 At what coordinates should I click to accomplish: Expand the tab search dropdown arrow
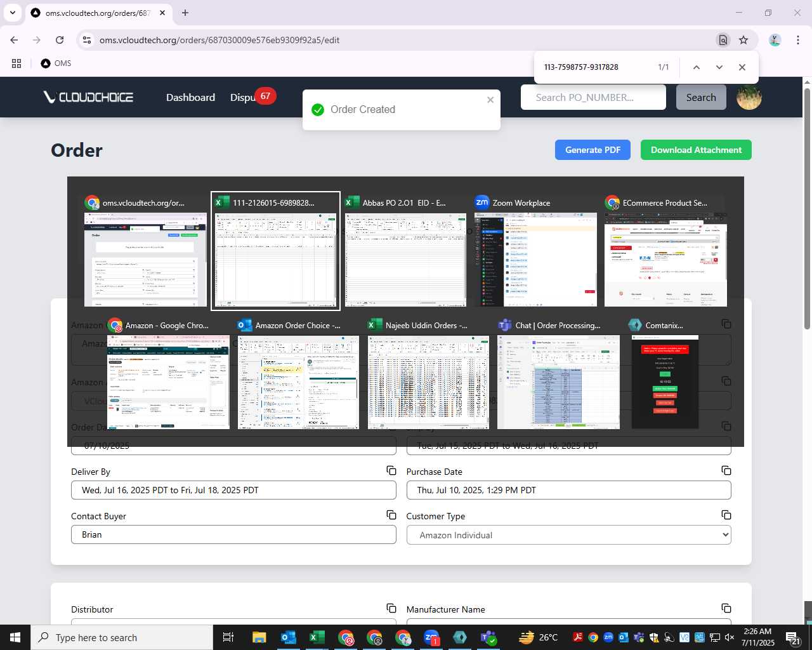pyautogui.click(x=13, y=13)
